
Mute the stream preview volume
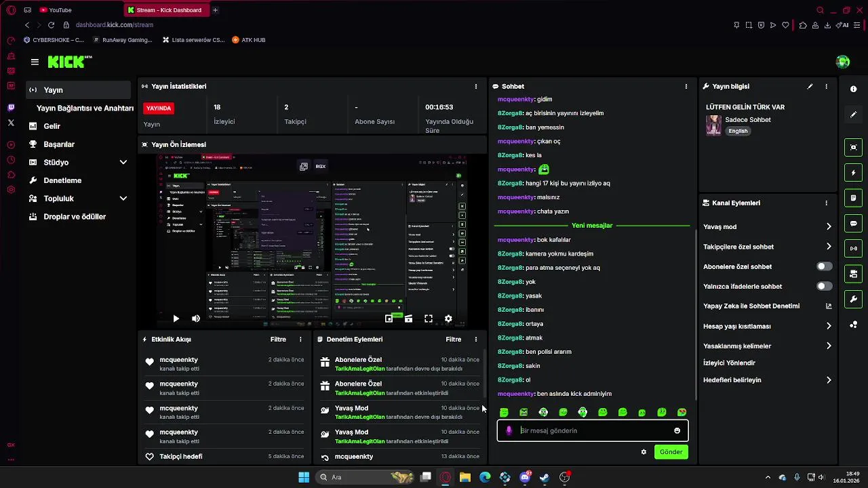195,319
